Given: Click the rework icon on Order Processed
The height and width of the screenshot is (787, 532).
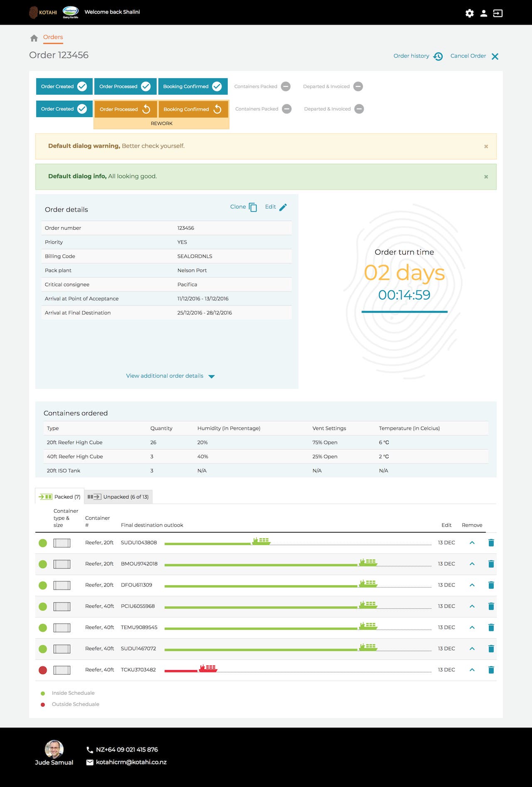Looking at the screenshot, I should [146, 109].
